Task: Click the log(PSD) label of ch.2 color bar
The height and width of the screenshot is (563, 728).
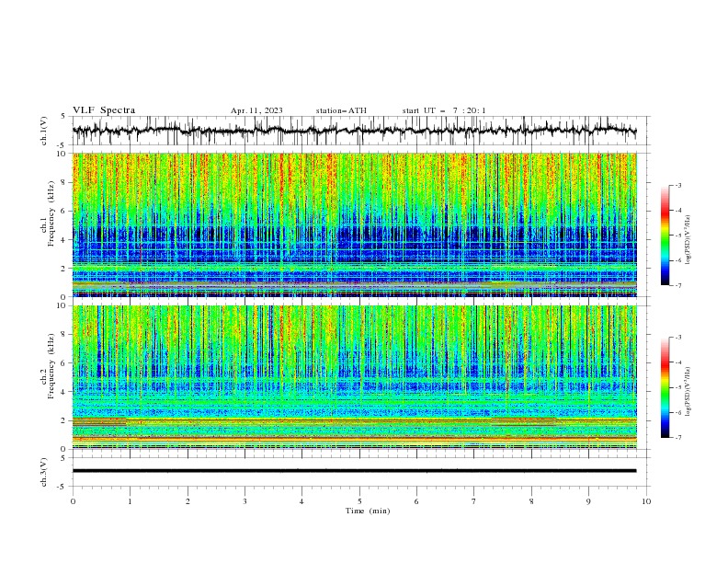Action: (688, 391)
